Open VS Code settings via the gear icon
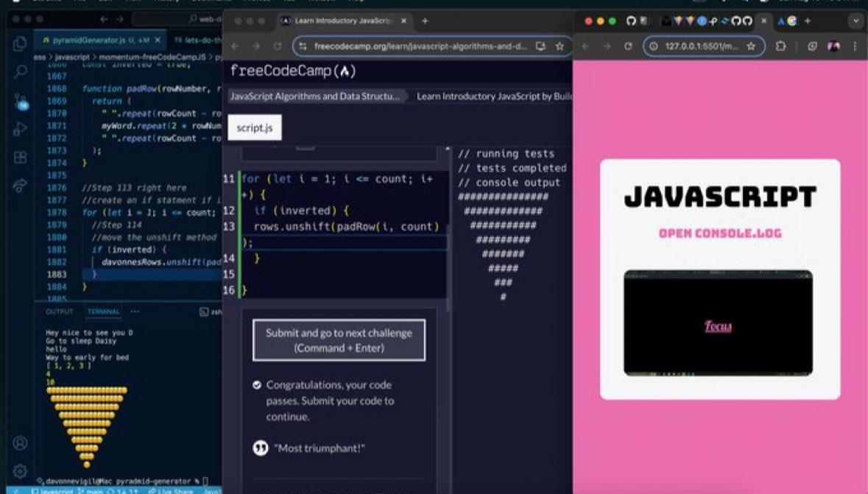This screenshot has height=494, width=868. [x=19, y=470]
